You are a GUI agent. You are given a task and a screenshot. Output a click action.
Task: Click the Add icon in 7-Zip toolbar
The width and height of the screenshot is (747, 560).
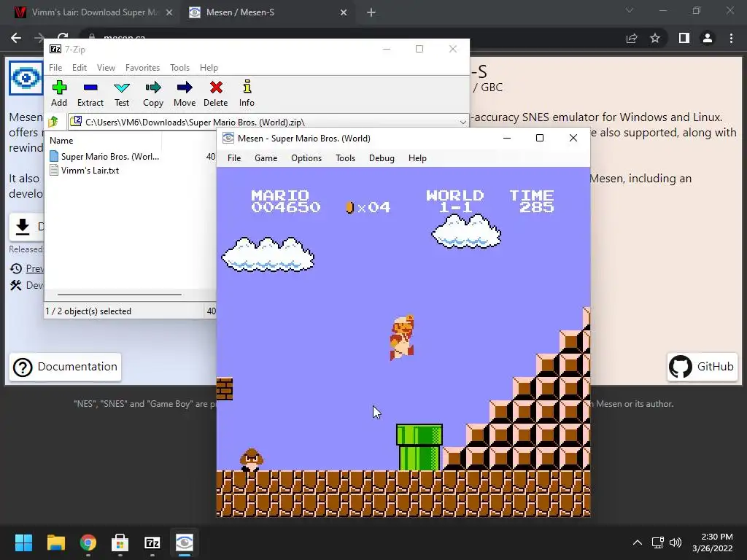point(59,87)
